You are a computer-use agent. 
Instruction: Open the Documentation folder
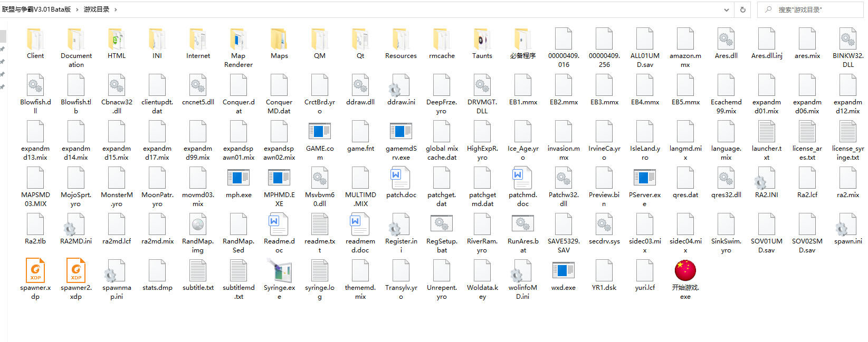point(76,39)
